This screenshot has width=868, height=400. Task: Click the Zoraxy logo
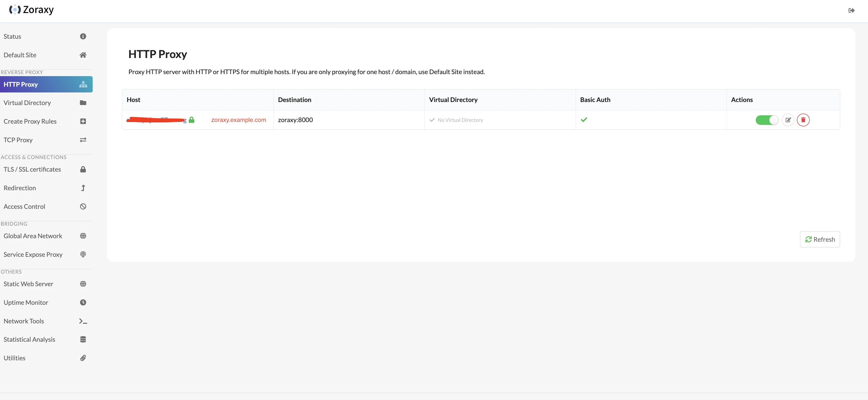[31, 10]
